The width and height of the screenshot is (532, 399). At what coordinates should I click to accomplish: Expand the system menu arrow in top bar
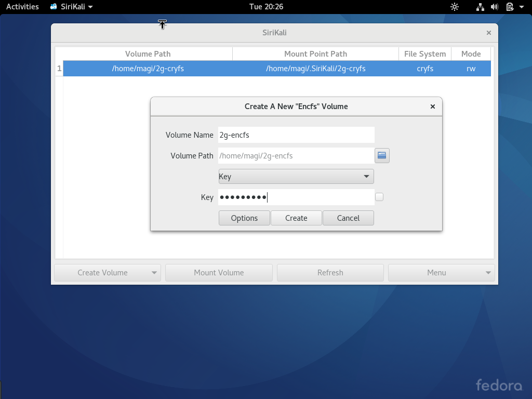522,7
